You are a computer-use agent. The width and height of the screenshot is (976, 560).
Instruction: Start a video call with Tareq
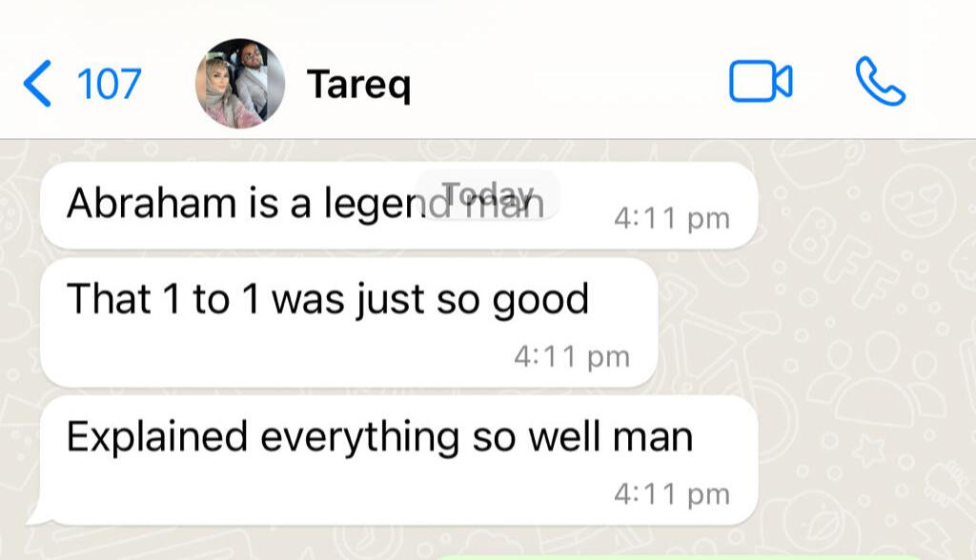click(760, 81)
